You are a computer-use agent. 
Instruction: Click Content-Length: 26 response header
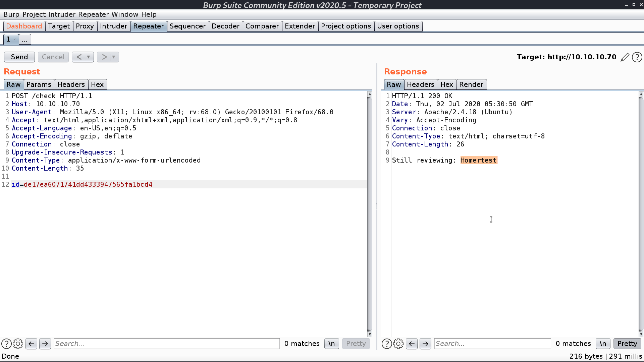(x=428, y=144)
